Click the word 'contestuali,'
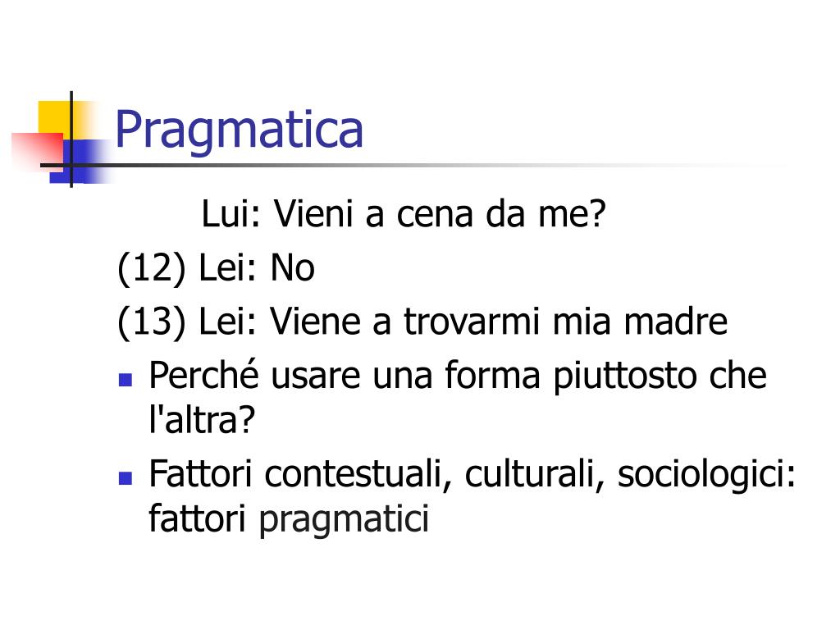Screen dimensions: 840x630 pos(358,475)
